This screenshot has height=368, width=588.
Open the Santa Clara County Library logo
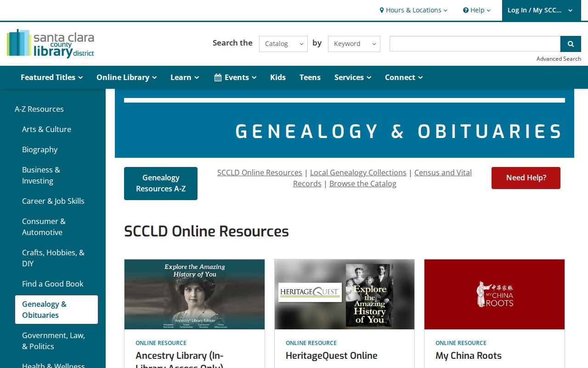51,44
